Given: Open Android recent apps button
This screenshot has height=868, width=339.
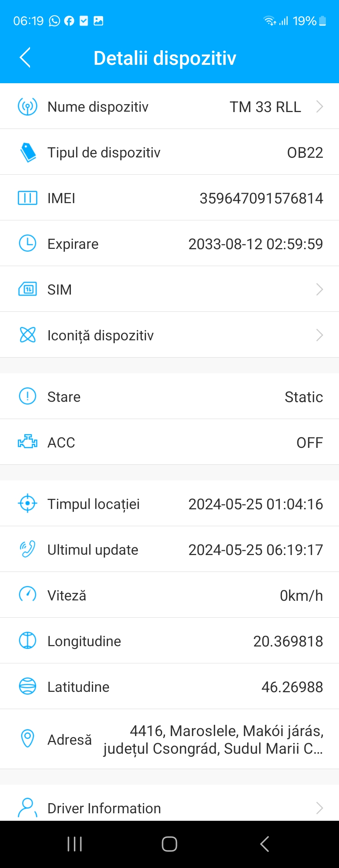Looking at the screenshot, I should click(x=75, y=844).
